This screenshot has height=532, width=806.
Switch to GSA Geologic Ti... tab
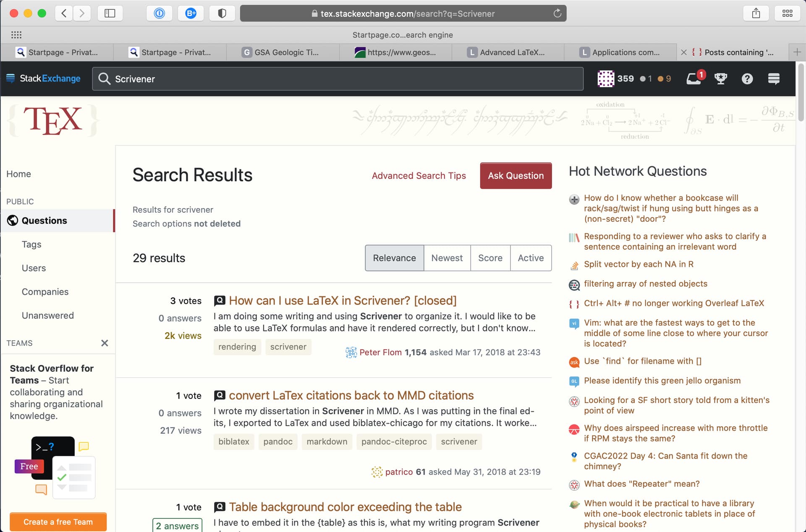tap(283, 52)
